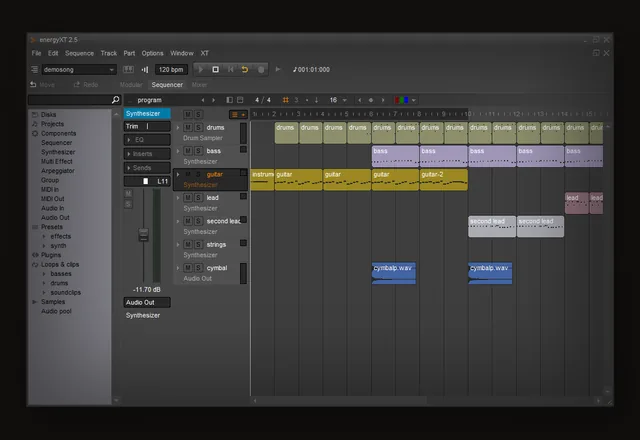
Task: Expand the guitar track arrow
Action: pyautogui.click(x=178, y=174)
